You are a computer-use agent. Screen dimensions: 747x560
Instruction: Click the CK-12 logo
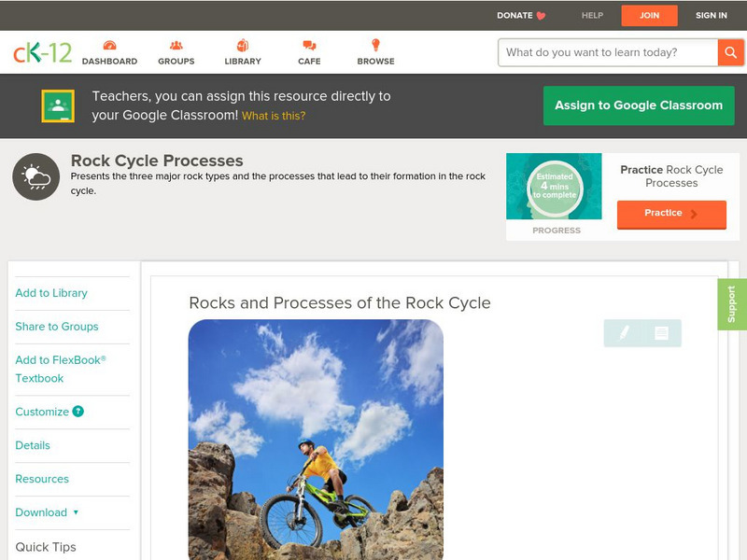coord(42,52)
